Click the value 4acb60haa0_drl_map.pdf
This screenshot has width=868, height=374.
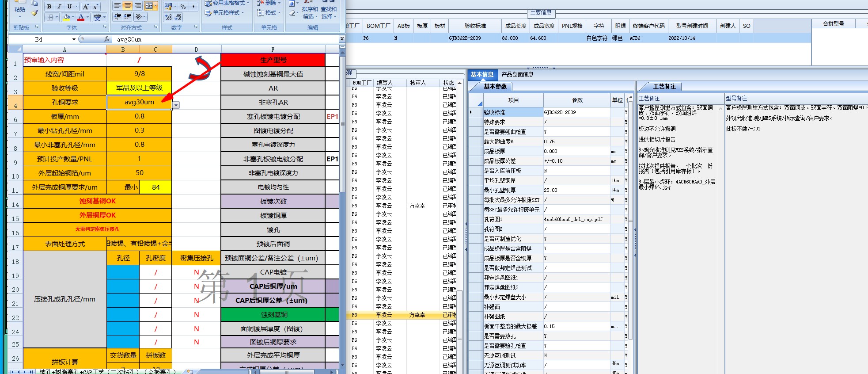coord(573,219)
